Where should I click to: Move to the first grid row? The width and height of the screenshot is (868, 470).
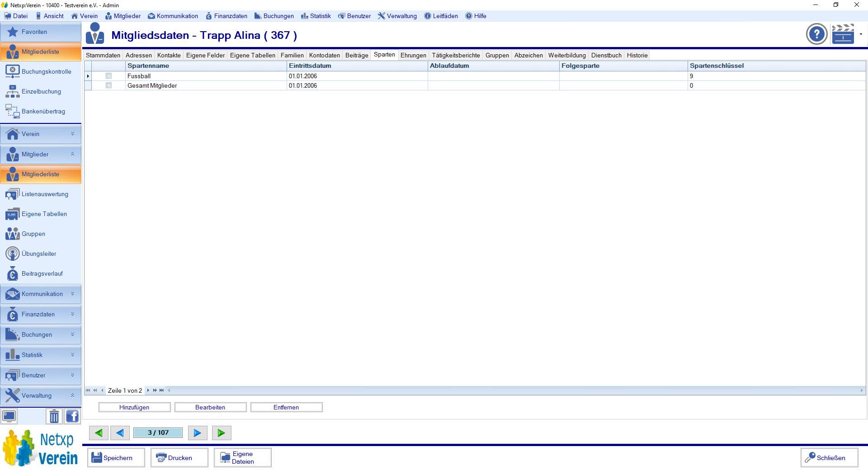(x=88, y=390)
